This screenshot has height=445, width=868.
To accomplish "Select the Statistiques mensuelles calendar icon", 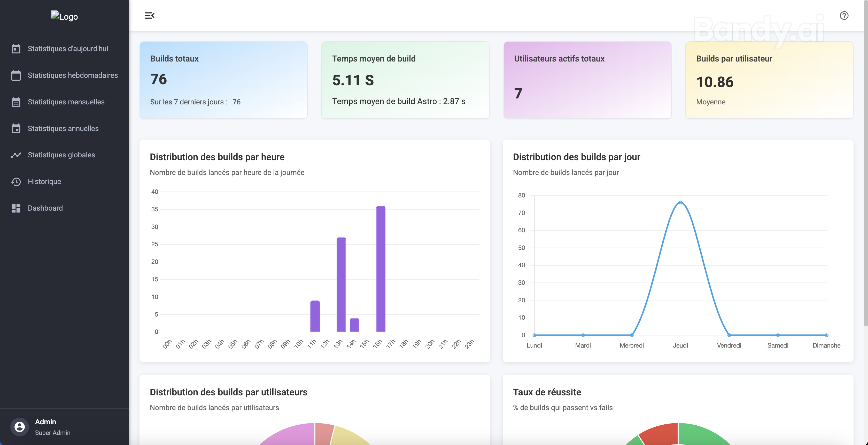I will click(16, 102).
